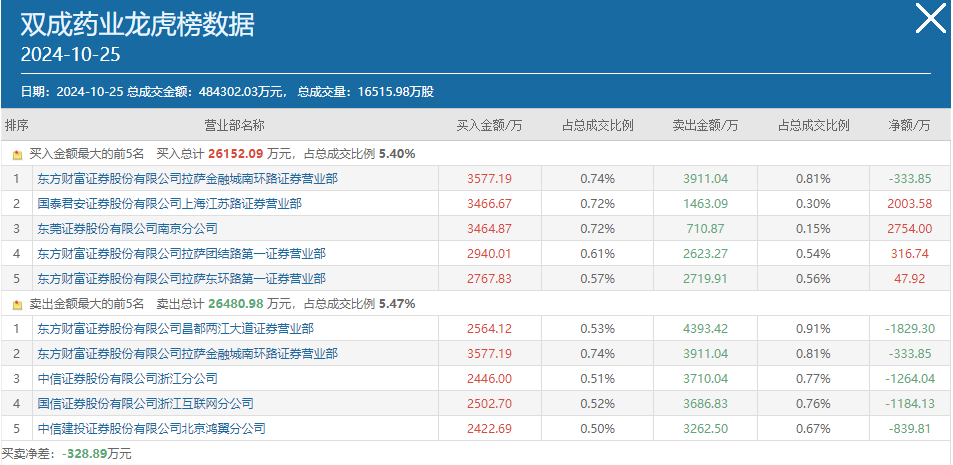
Task: Click sell amount 3262.50
Action: [705, 429]
